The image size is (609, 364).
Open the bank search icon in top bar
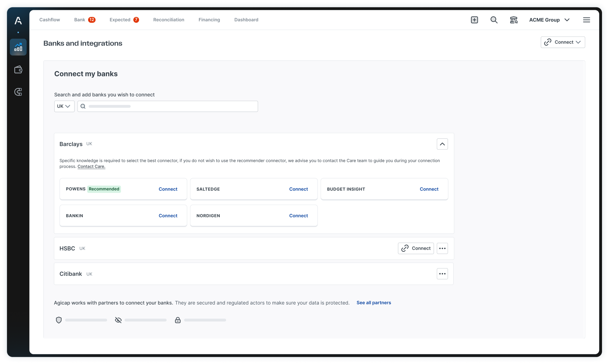514,20
